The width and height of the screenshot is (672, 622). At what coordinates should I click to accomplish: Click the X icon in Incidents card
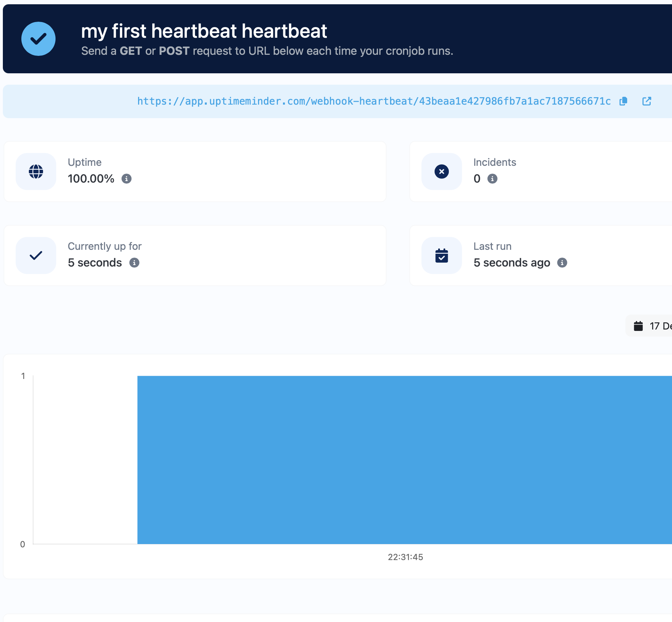pos(442,172)
